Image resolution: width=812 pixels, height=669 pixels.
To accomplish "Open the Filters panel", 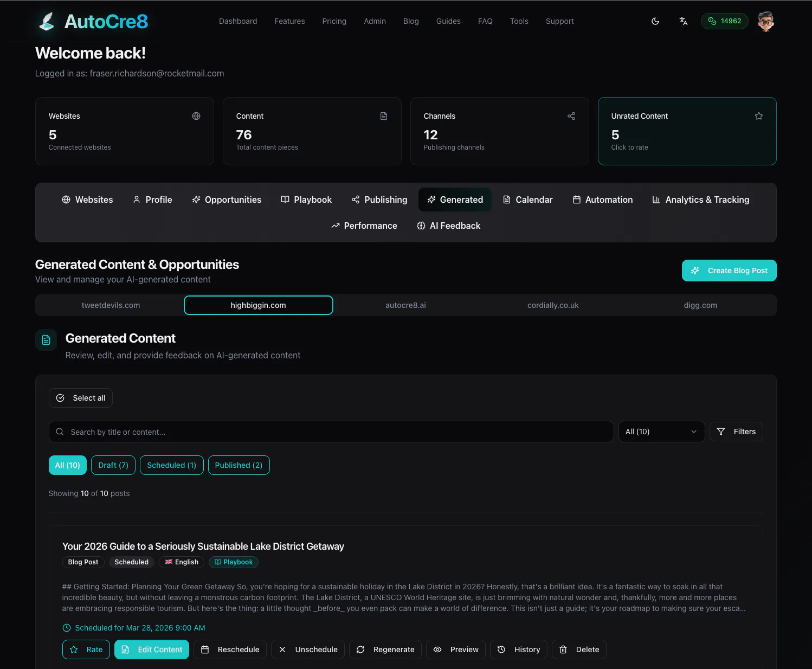I will (736, 432).
